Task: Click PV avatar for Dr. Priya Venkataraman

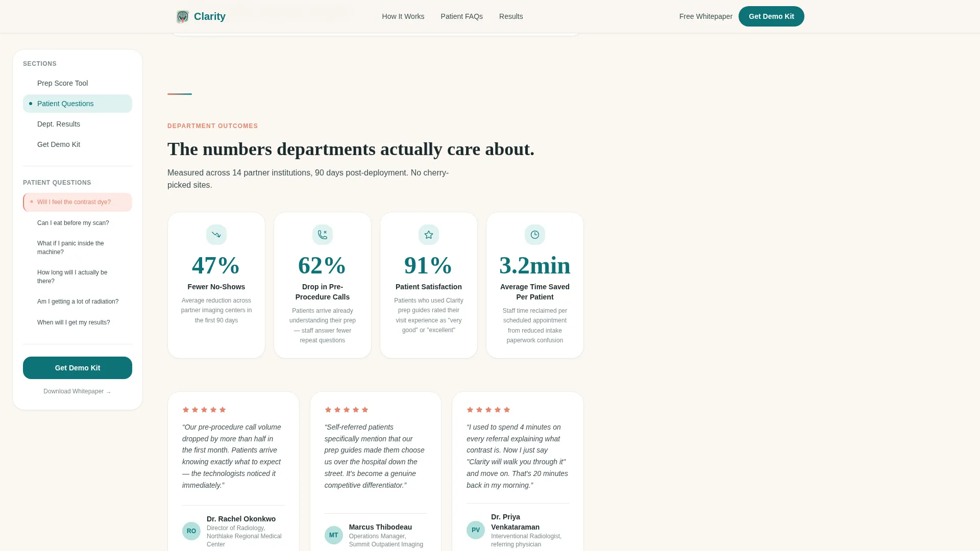Action: point(476,530)
